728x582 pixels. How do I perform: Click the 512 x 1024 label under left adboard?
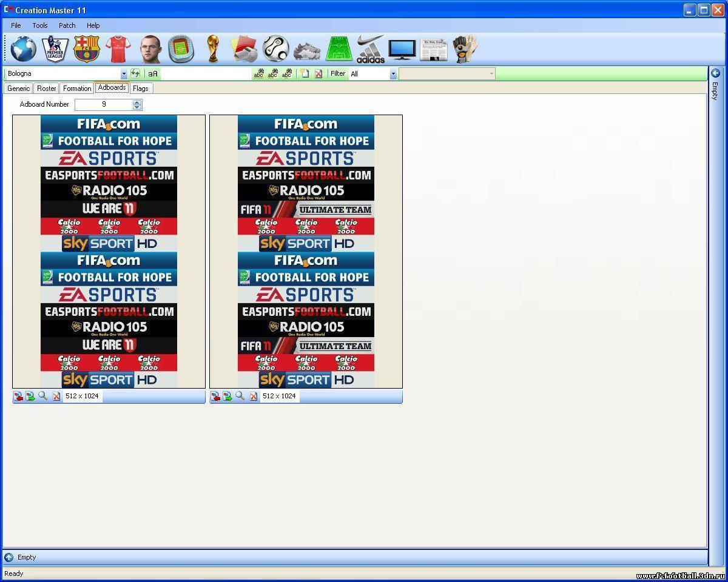coord(82,396)
